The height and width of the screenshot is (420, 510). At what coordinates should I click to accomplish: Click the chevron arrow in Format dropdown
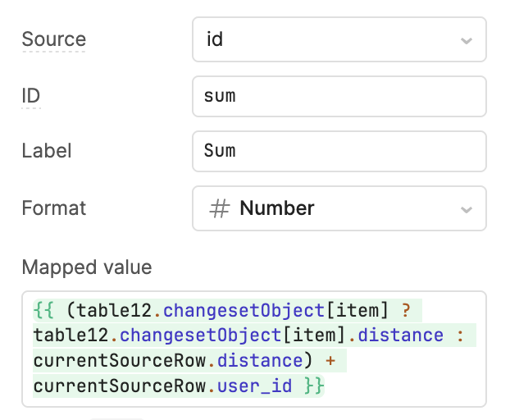pos(466,209)
